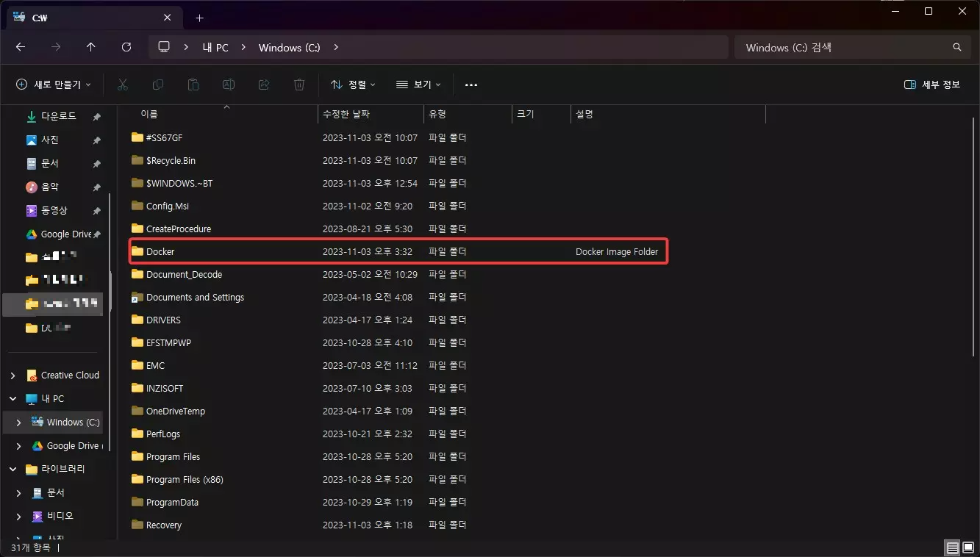Select the Docker folder
This screenshot has height=557, width=980.
(398, 251)
